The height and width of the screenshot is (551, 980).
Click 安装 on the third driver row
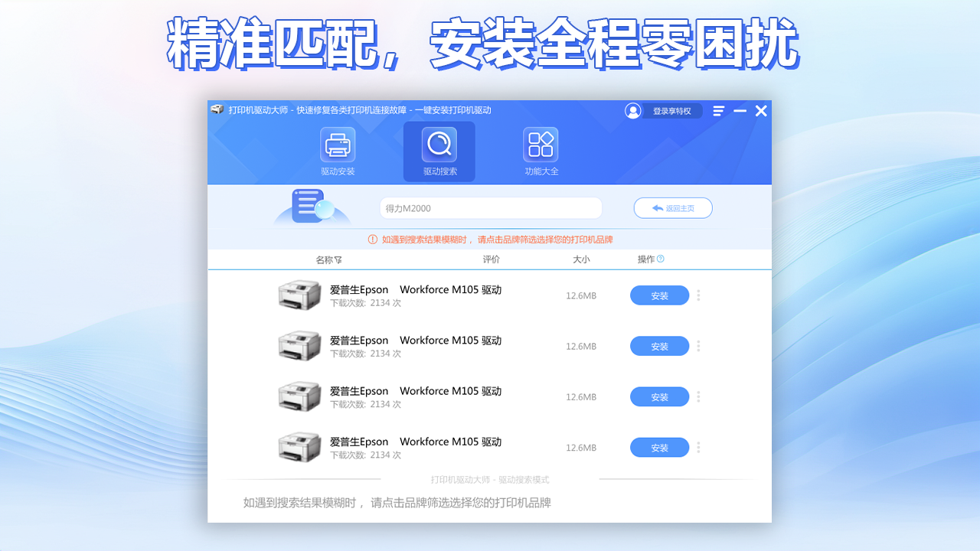coord(659,396)
